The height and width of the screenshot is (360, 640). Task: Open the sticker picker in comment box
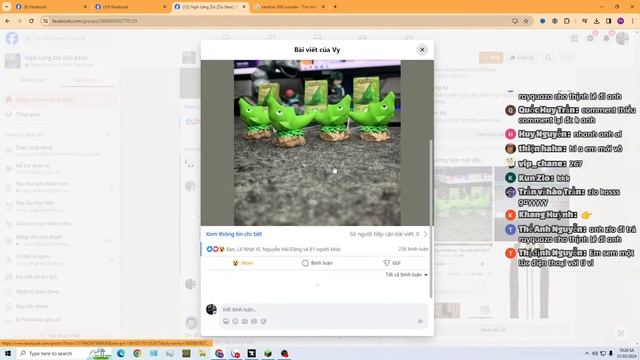pyautogui.click(x=263, y=322)
